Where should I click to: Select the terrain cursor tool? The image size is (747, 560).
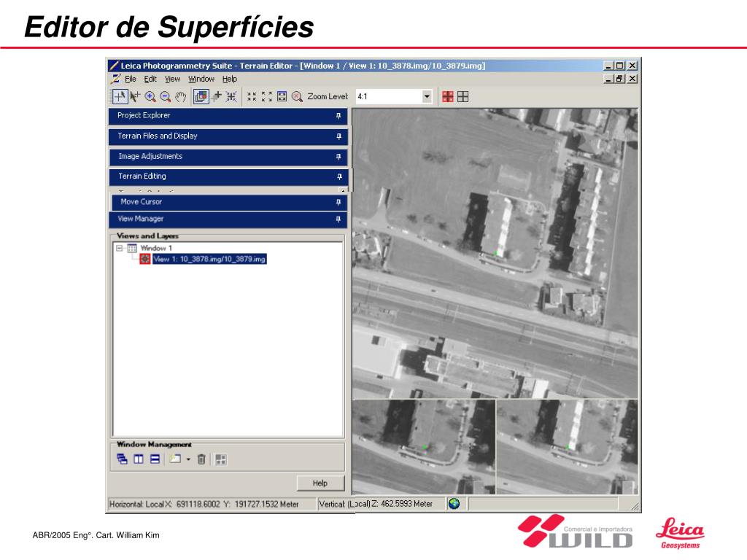coord(120,97)
